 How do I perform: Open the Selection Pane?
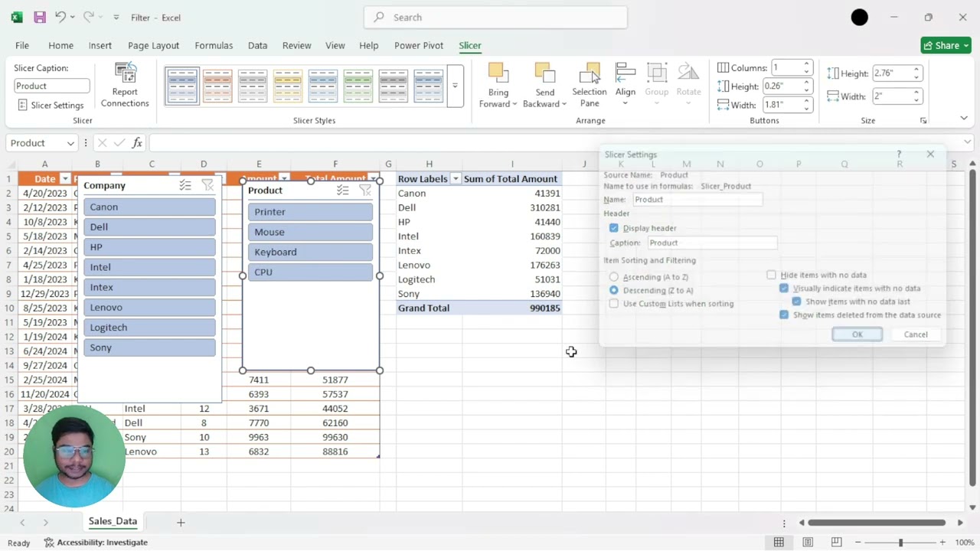[x=590, y=86]
